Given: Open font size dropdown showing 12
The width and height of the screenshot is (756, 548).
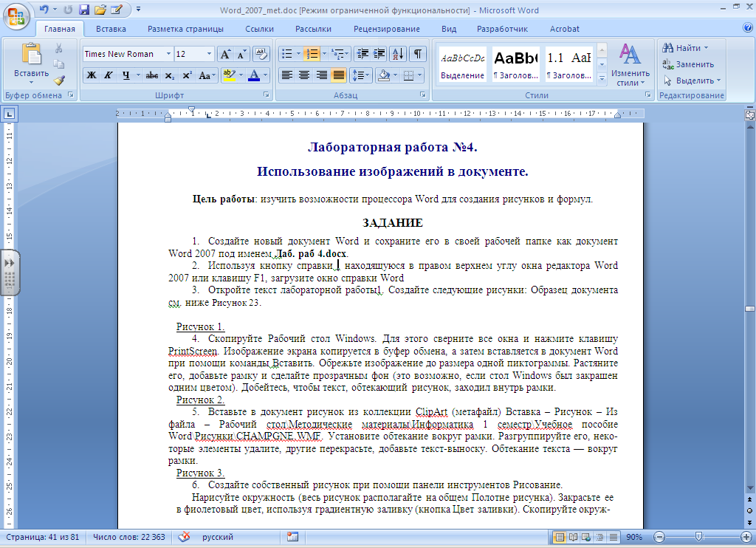Looking at the screenshot, I should pos(209,54).
